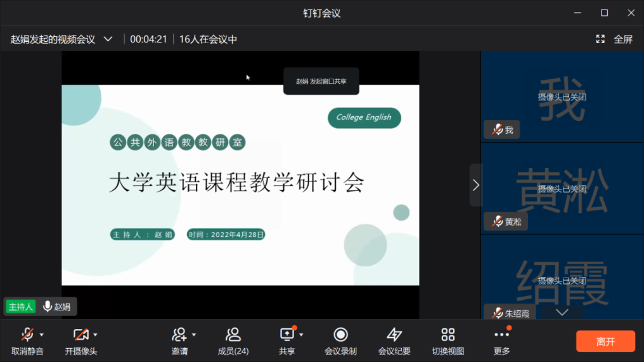
Task: Click the fullscreen (全屏) icon
Action: 600,39
